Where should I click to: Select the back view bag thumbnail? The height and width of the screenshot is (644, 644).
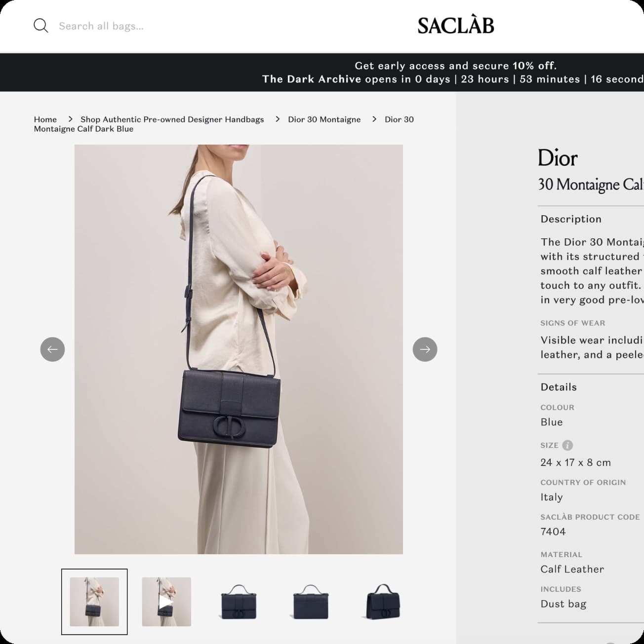(311, 602)
